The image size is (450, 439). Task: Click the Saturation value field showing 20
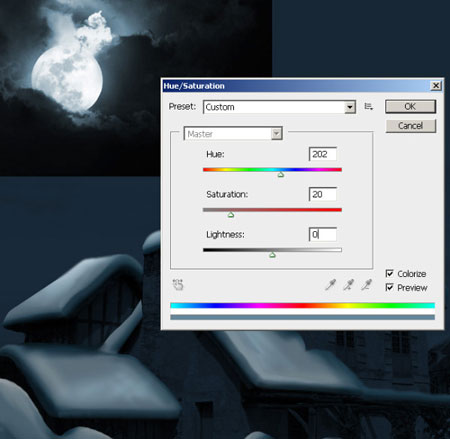(323, 194)
